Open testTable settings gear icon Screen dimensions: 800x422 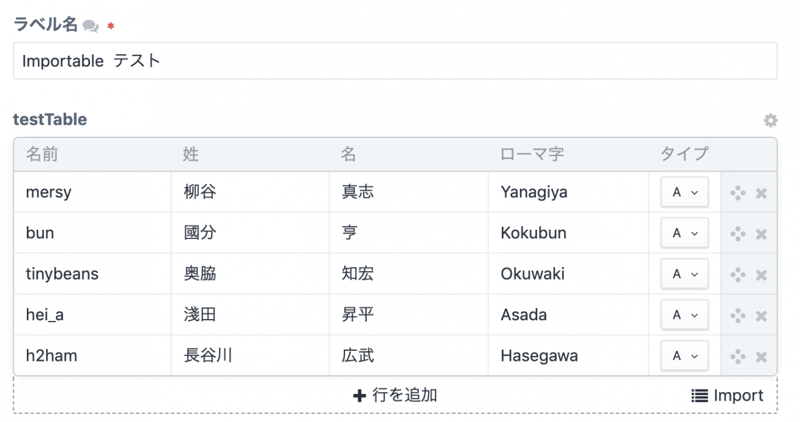pos(770,120)
